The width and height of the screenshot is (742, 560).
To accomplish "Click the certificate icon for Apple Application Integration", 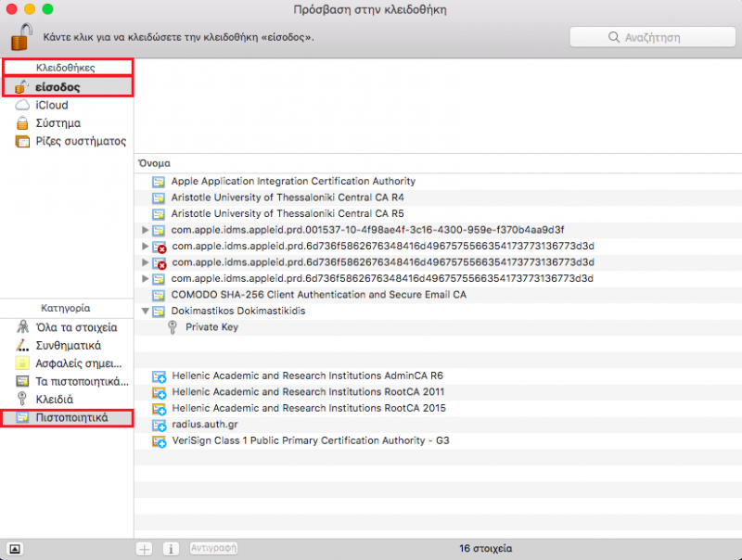I will [x=159, y=182].
